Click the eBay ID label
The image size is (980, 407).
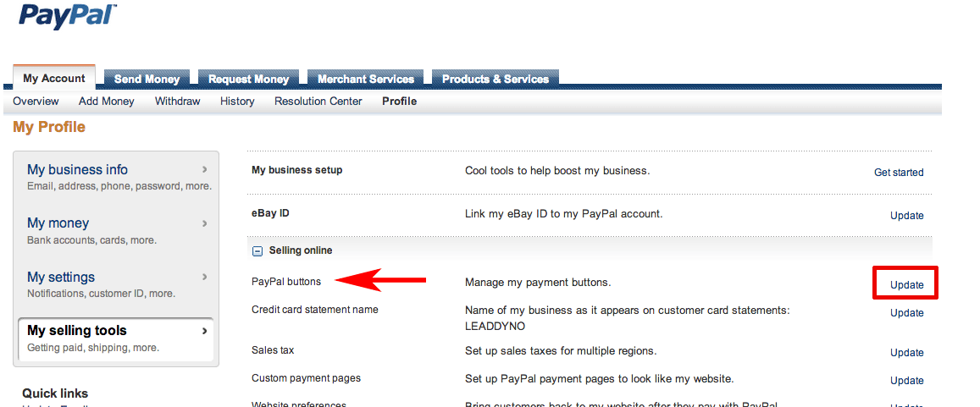pos(270,213)
